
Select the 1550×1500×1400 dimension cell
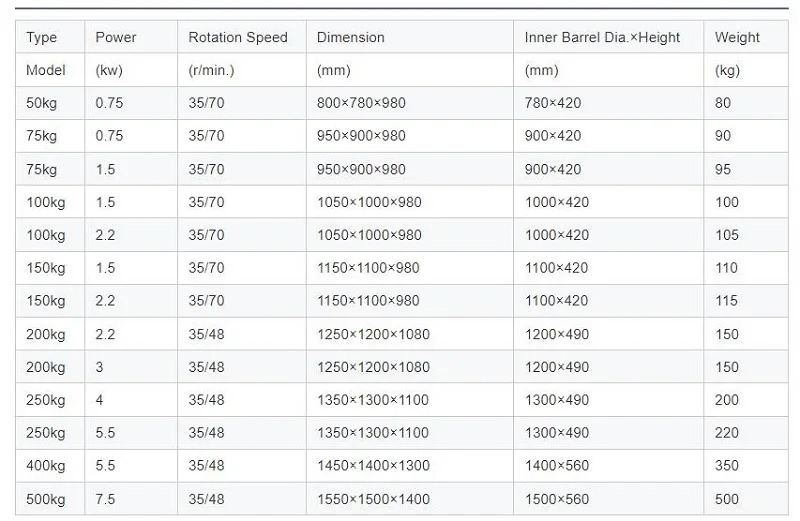click(373, 499)
